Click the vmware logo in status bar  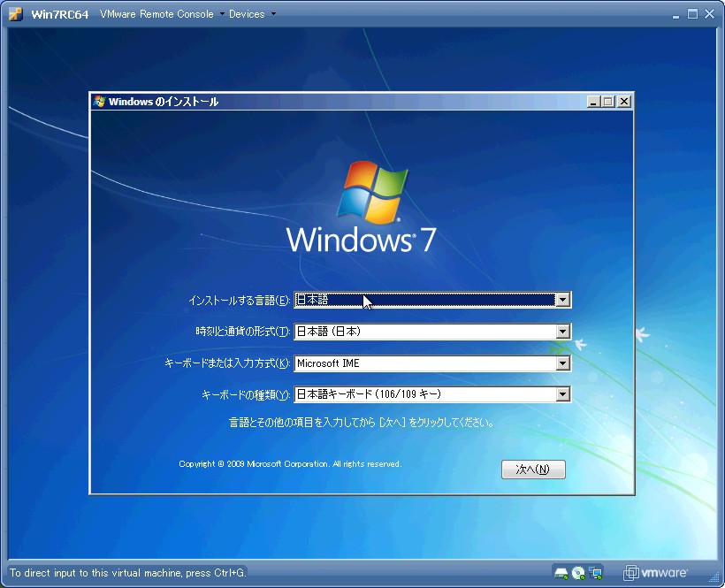coord(655,573)
